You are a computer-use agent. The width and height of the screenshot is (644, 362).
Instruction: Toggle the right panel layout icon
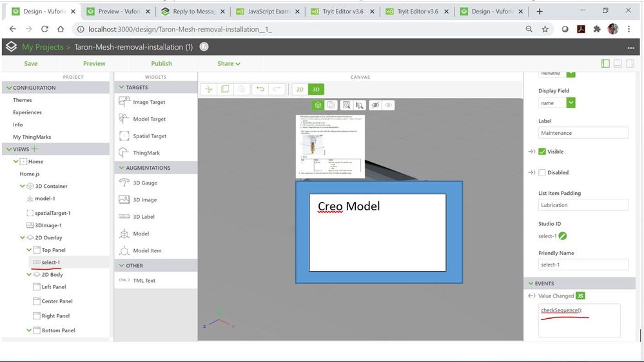[x=630, y=63]
